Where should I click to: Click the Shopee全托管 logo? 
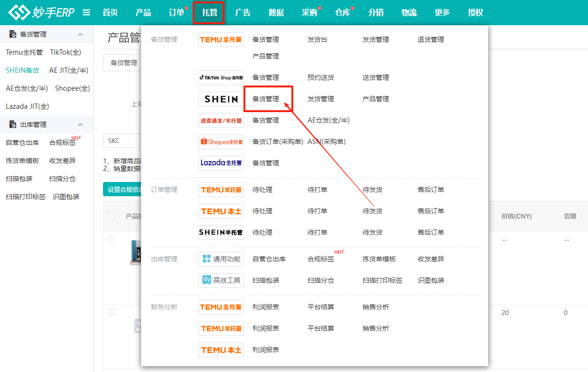coord(221,142)
